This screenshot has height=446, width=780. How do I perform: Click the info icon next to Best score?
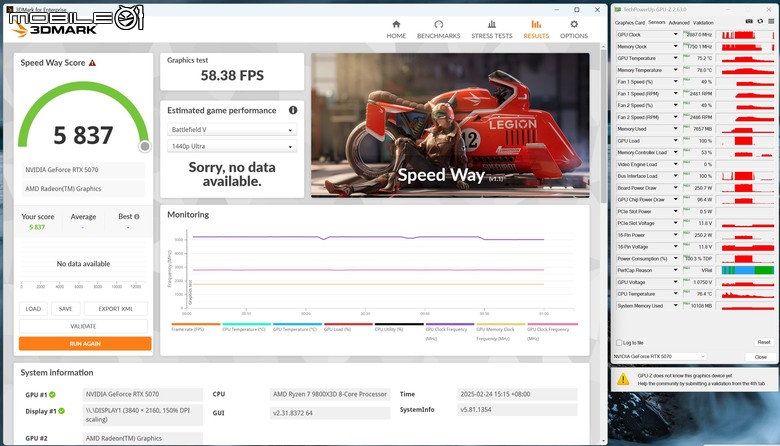(x=137, y=217)
